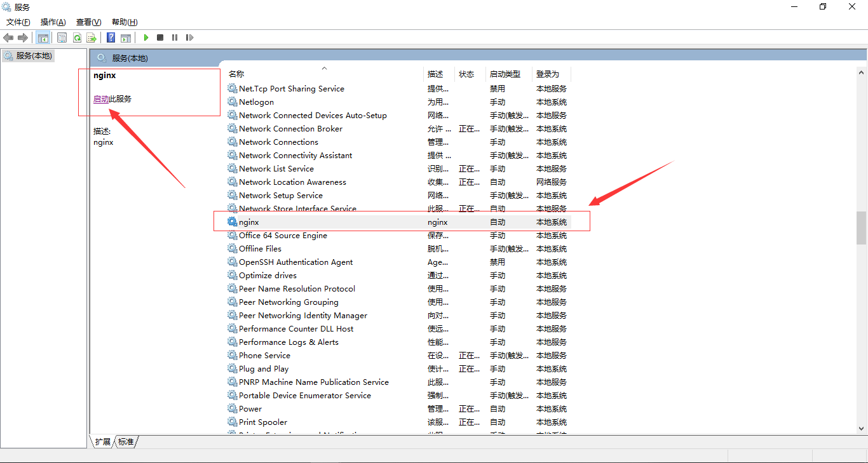The height and width of the screenshot is (463, 868).
Task: Toggle the show/hide console tree toolbar icon
Action: [x=43, y=37]
